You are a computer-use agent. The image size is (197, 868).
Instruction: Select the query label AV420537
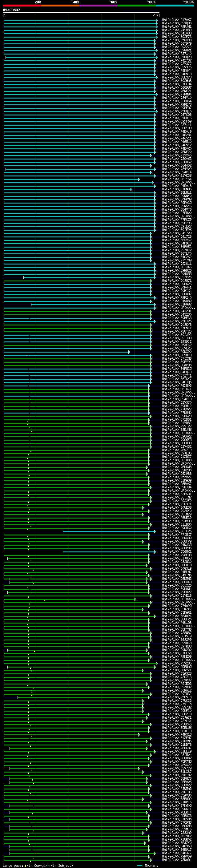[x=11, y=10]
